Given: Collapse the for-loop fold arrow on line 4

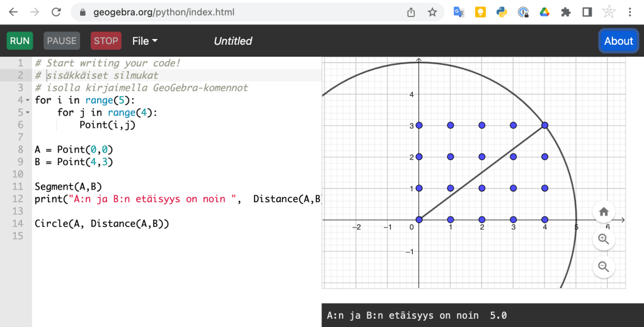Looking at the screenshot, I should tap(28, 101).
